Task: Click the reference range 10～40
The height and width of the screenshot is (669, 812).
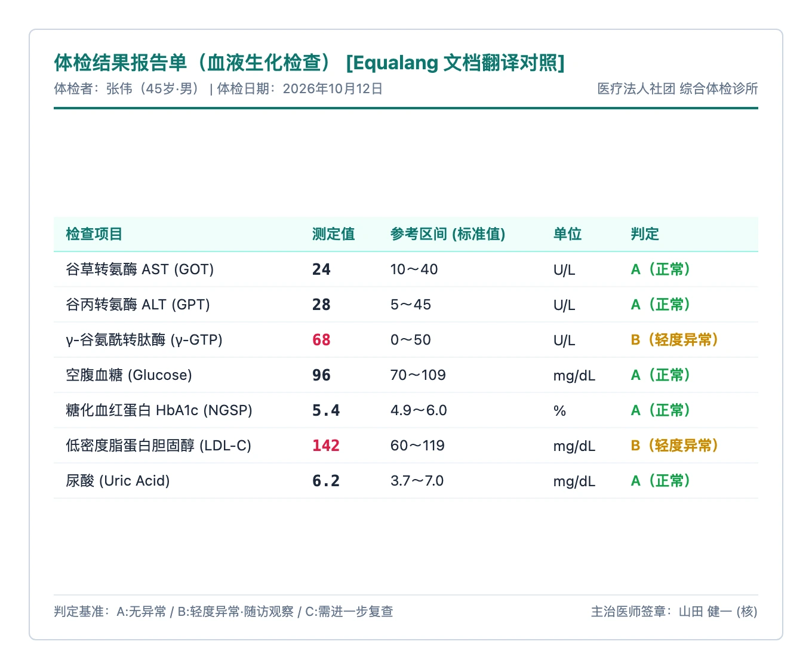Action: click(414, 269)
